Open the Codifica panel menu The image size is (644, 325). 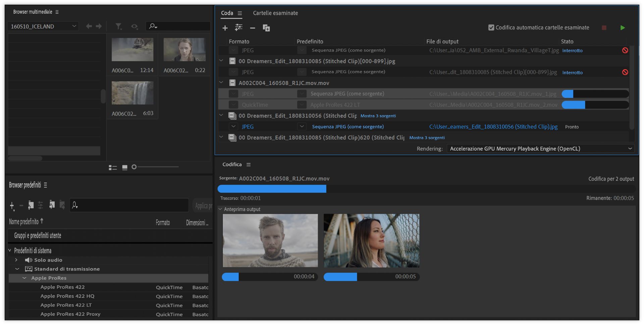coord(249,165)
